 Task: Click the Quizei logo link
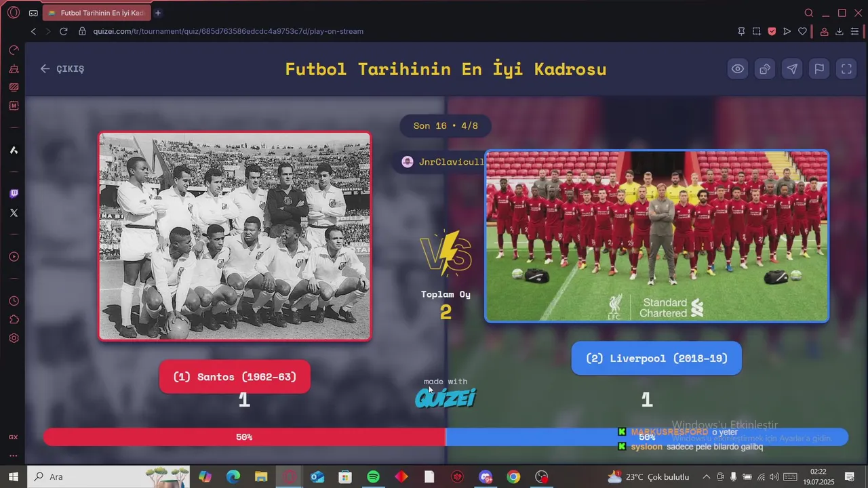point(446,397)
